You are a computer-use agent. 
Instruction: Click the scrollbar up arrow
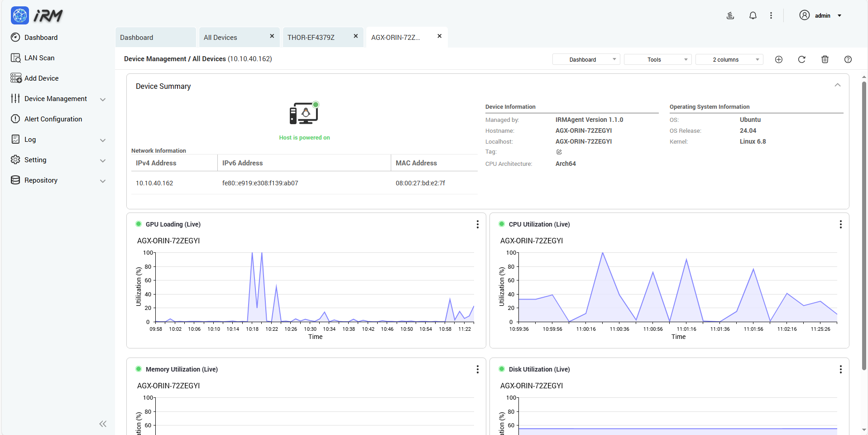coord(864,77)
